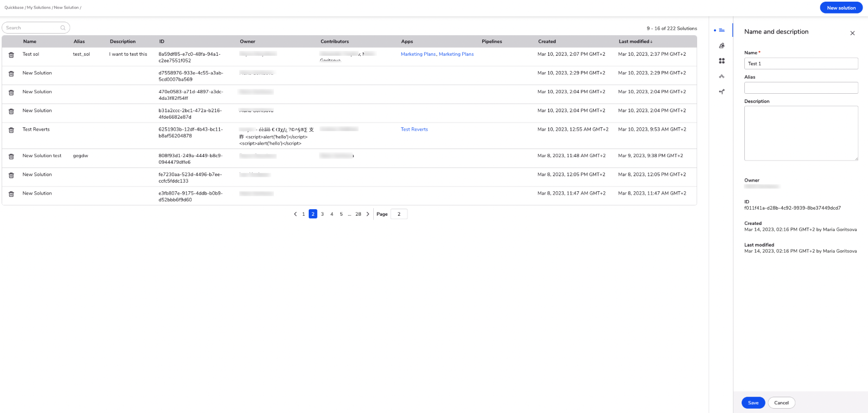Go to page 4
Image resolution: width=868 pixels, height=413 pixels.
tap(332, 214)
